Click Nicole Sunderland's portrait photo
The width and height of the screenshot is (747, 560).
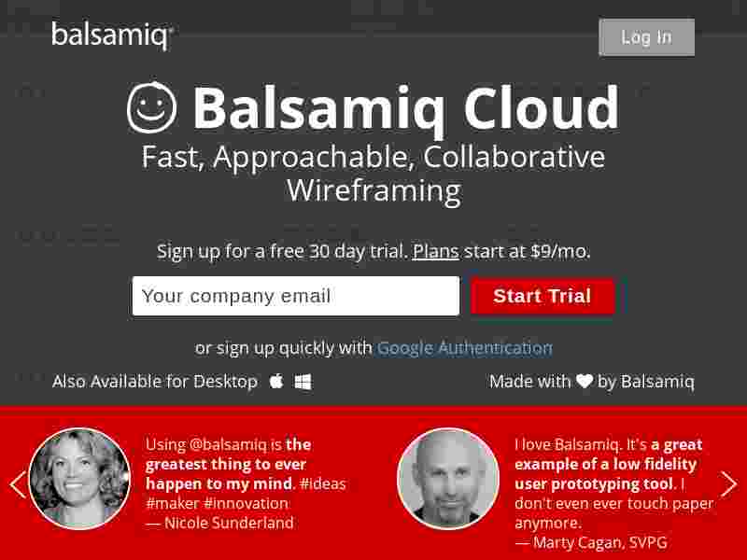point(79,479)
